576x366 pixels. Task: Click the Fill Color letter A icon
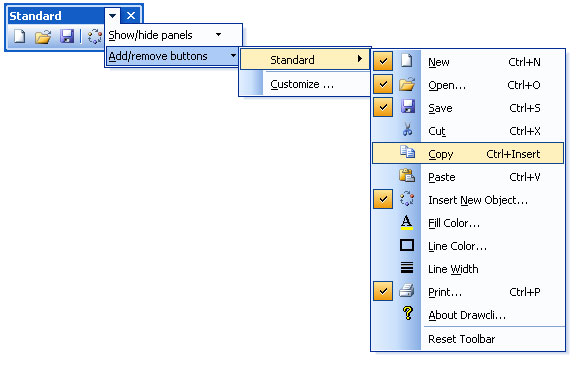407,222
